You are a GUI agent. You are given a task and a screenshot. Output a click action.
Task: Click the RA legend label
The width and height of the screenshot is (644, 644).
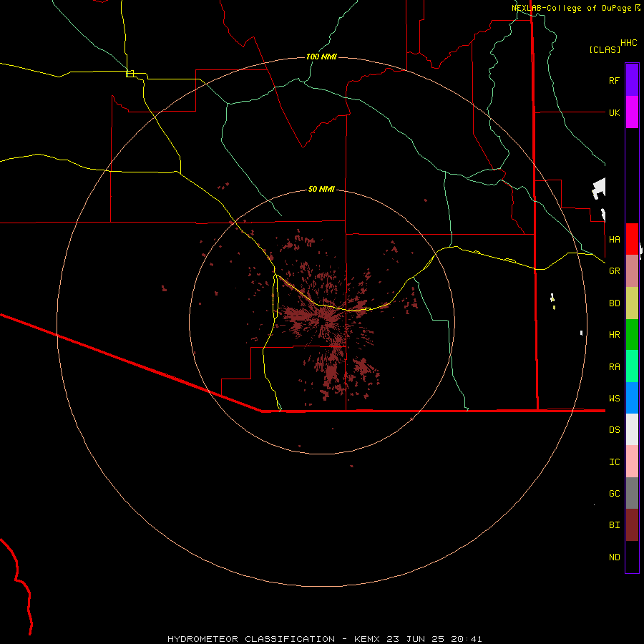point(614,367)
